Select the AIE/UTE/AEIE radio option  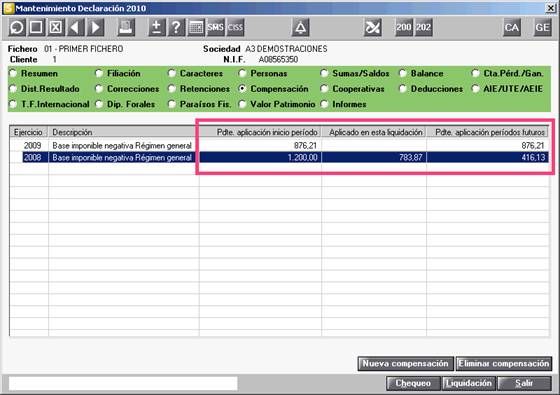coord(475,89)
